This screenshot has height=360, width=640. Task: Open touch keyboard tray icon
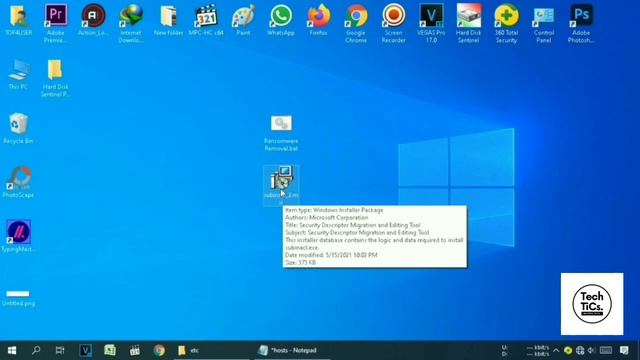(x=606, y=350)
